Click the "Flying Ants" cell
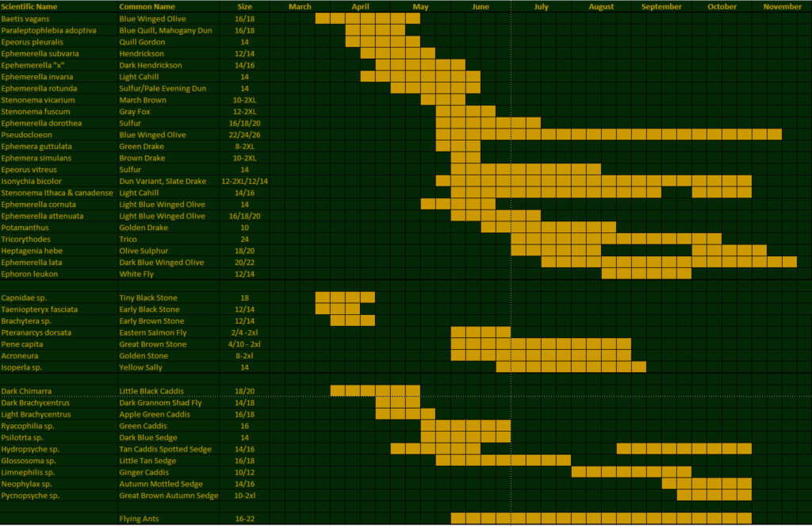This screenshot has width=812, height=526. tap(138, 519)
